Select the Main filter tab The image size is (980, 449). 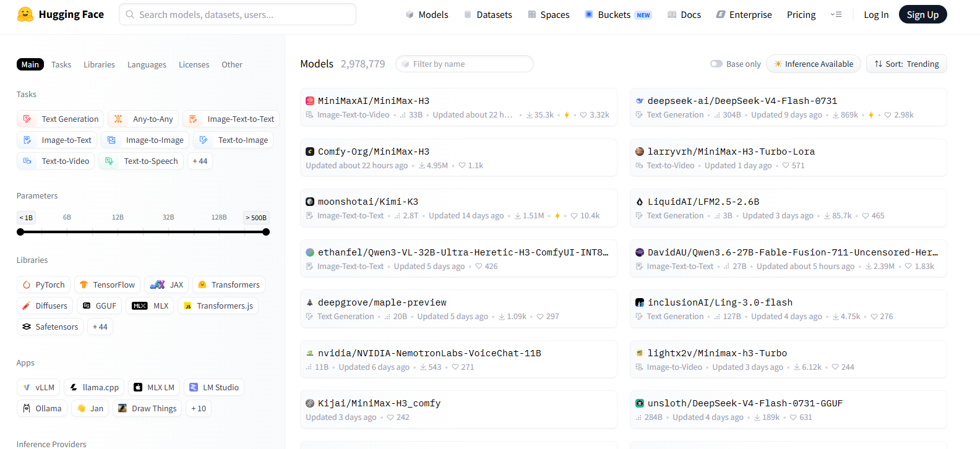click(x=30, y=65)
